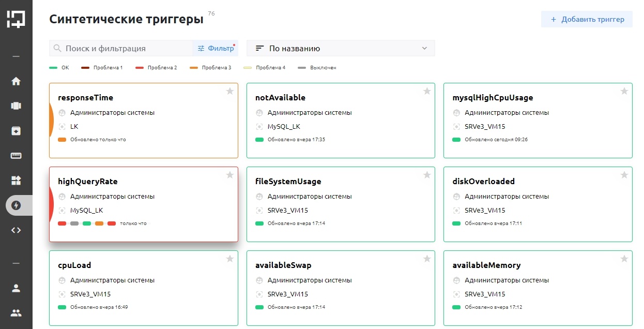Image resolution: width=644 pixels, height=329 pixels.
Task: Toggle favorite star on notAvailable trigger
Action: (x=427, y=92)
